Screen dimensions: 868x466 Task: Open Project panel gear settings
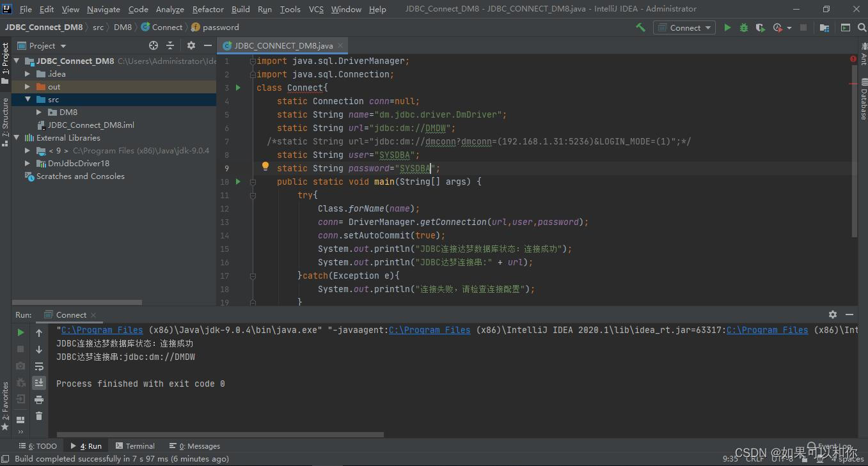[191, 45]
